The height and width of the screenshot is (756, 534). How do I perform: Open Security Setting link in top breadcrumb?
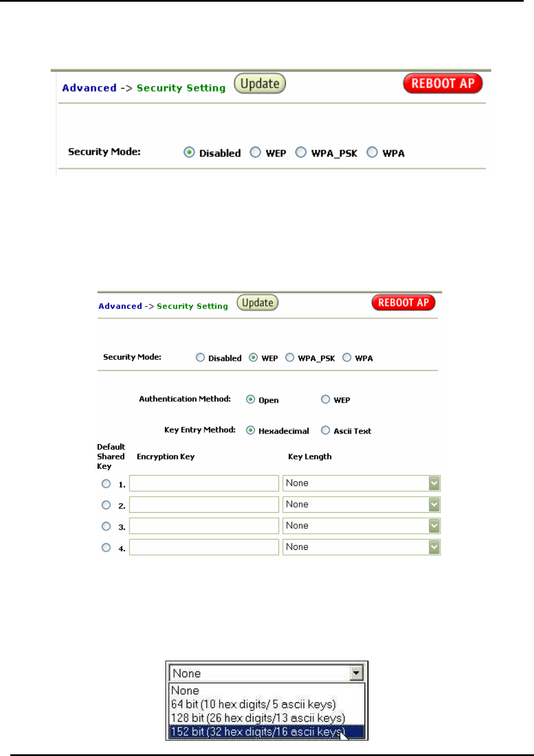[x=181, y=88]
